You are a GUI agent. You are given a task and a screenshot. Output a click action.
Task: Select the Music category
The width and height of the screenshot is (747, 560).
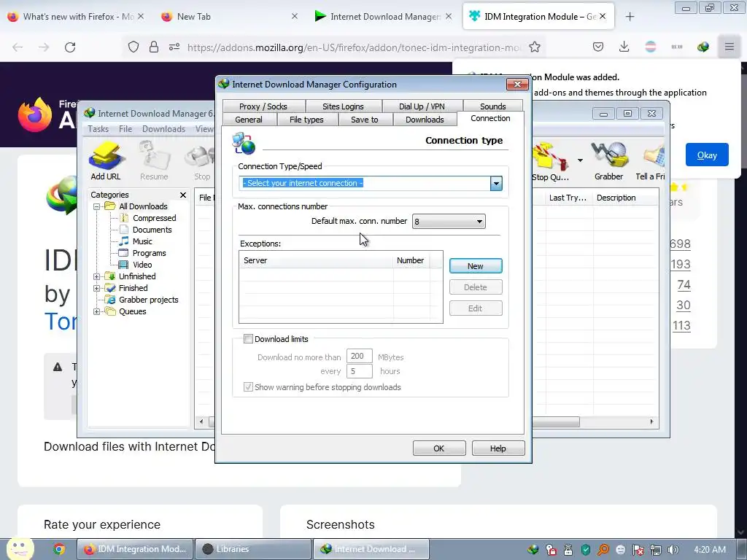point(142,241)
